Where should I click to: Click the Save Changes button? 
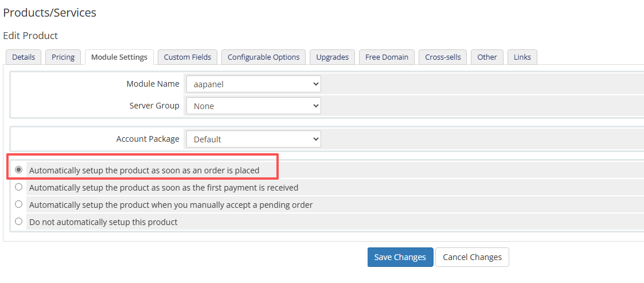[400, 257]
